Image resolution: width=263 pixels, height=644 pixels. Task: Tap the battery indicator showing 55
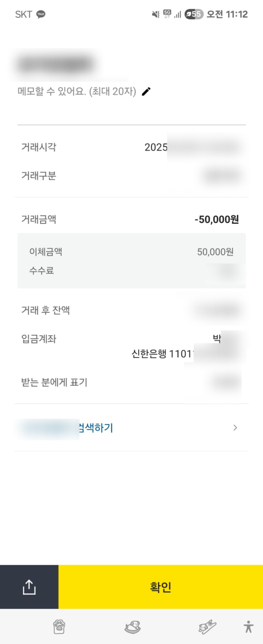coord(194,14)
